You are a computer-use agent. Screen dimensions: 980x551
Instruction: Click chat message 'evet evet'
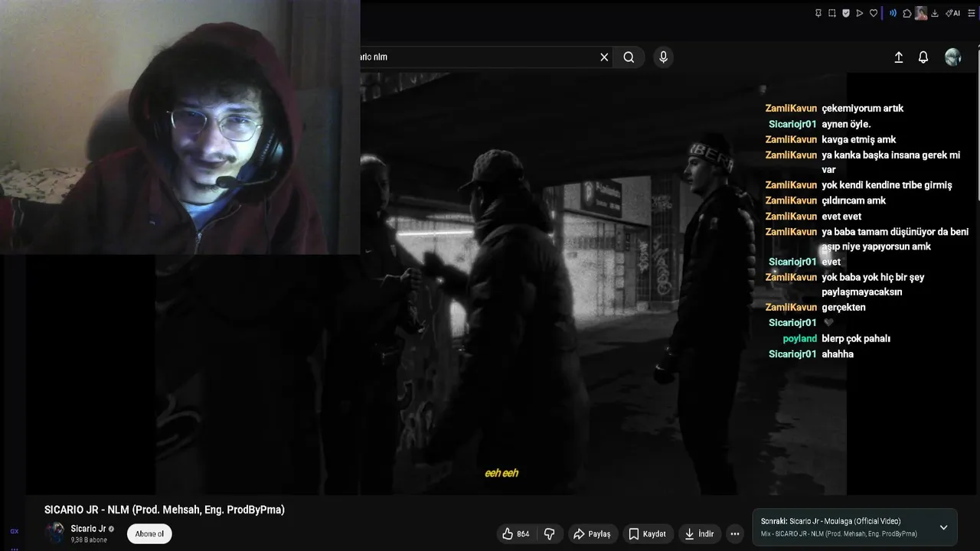coord(841,217)
